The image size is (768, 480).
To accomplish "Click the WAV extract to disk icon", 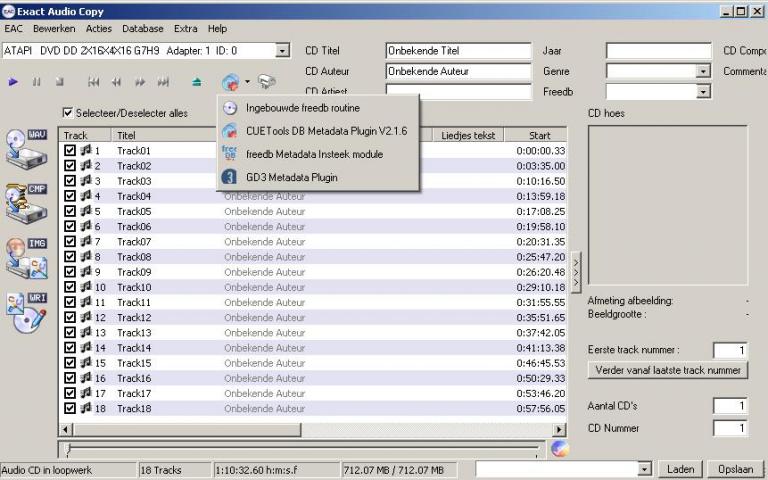I will point(27,148).
